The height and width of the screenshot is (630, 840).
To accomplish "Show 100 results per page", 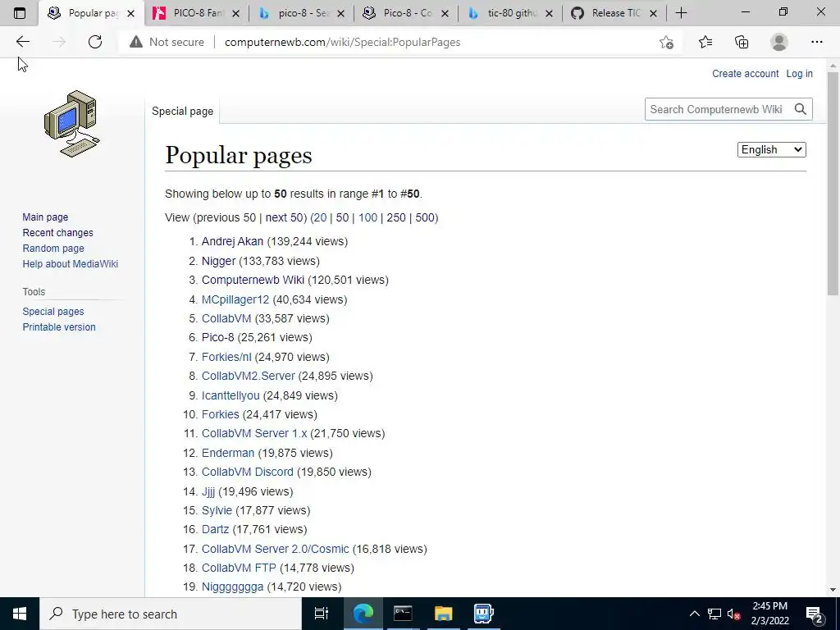I will tap(367, 217).
